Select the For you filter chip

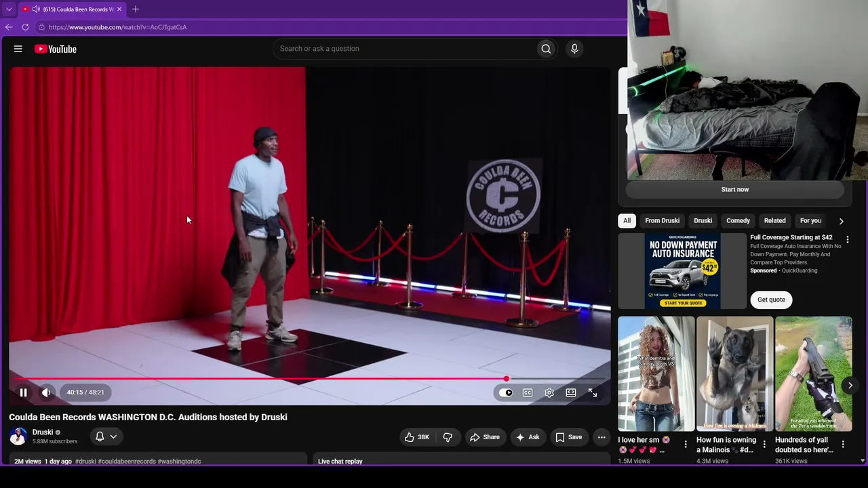pyautogui.click(x=810, y=220)
